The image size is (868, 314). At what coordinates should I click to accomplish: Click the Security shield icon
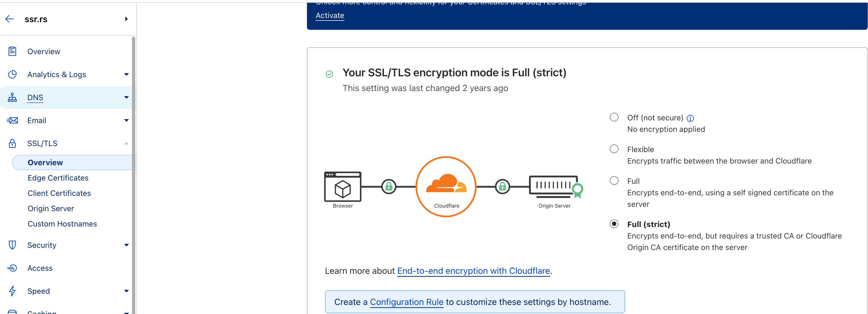(x=13, y=245)
